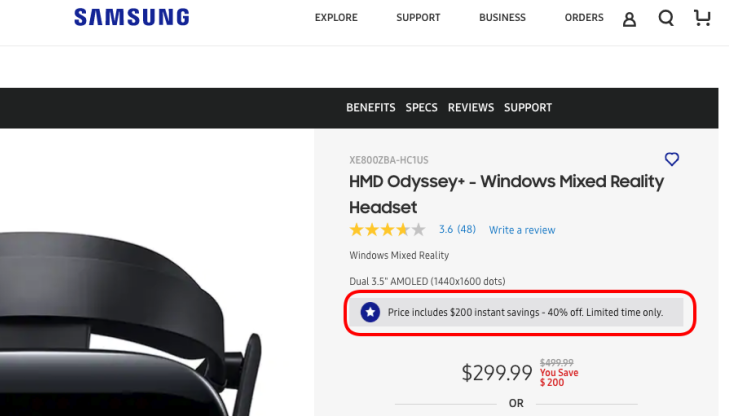The width and height of the screenshot is (729, 416).
Task: Switch to the Specs tab
Action: (x=421, y=108)
